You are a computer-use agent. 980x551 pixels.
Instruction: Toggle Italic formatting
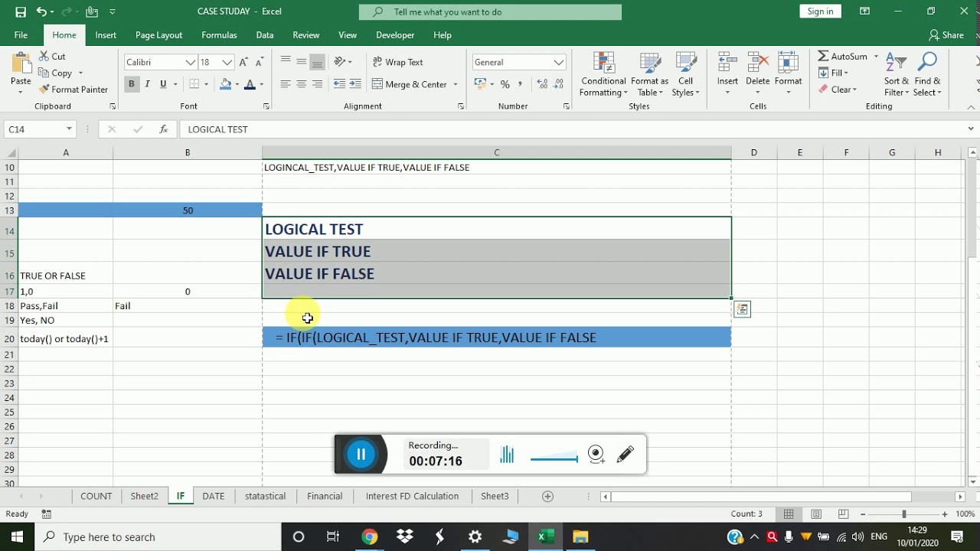pos(147,84)
